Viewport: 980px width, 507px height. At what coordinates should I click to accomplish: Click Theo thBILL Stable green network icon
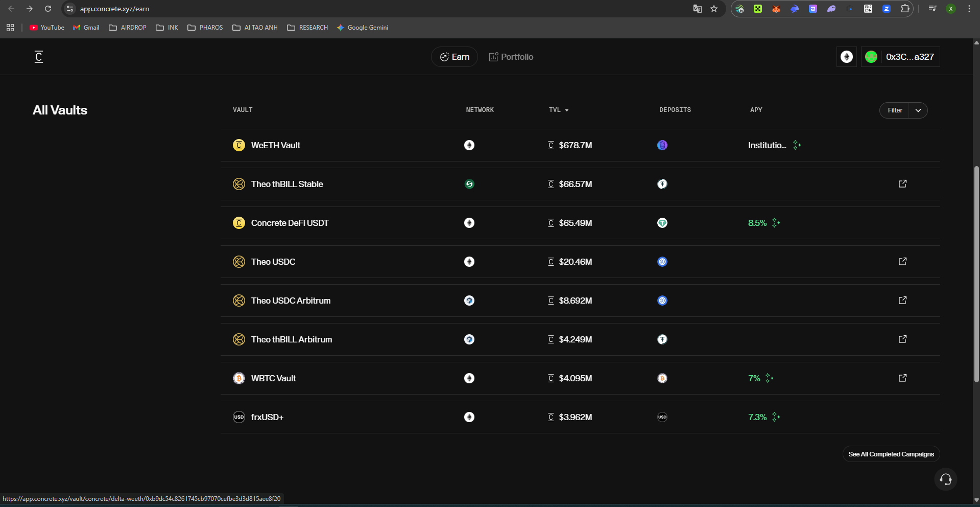click(469, 184)
